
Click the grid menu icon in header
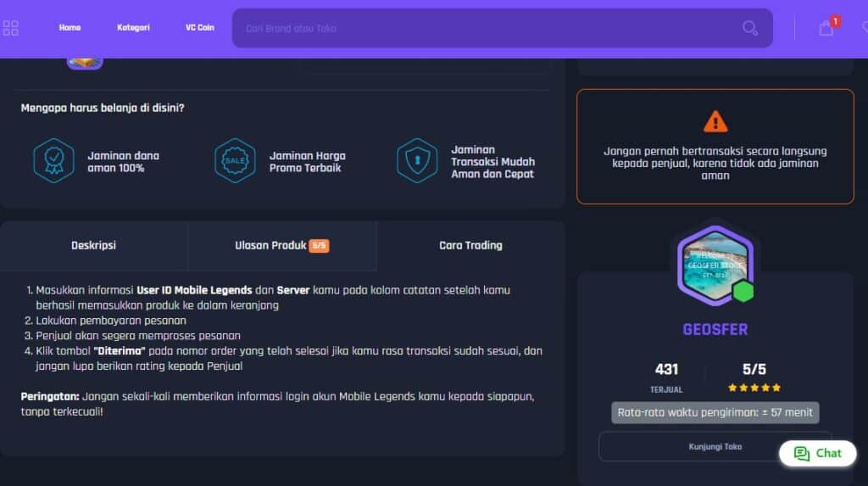(x=11, y=28)
